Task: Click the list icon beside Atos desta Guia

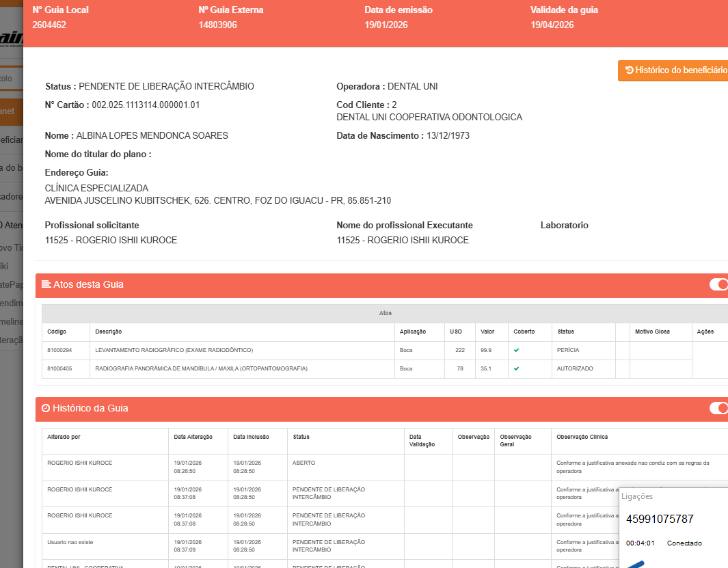Action: click(x=46, y=284)
